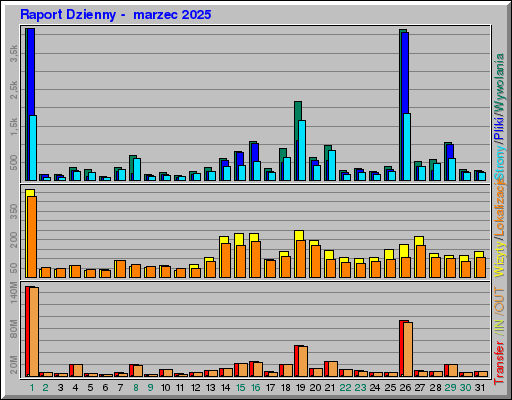Click day label 2 on the x-axis
The image size is (512, 400).
46,388
